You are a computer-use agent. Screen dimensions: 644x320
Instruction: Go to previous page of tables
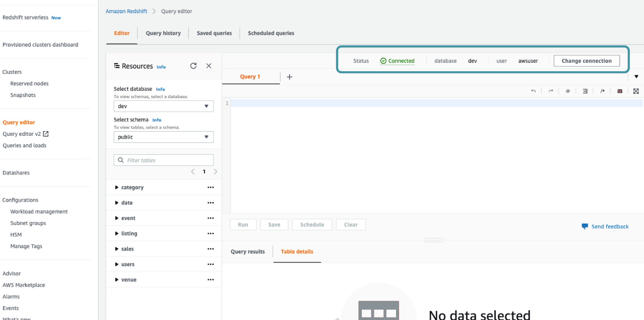193,172
